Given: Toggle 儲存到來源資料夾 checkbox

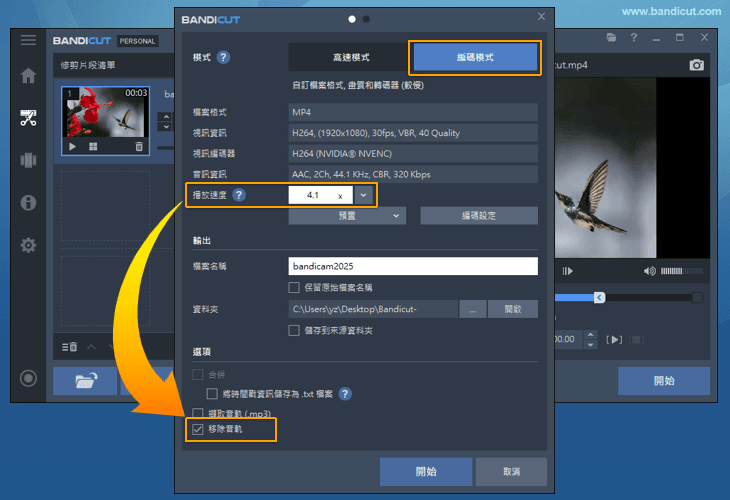Looking at the screenshot, I should click(294, 330).
